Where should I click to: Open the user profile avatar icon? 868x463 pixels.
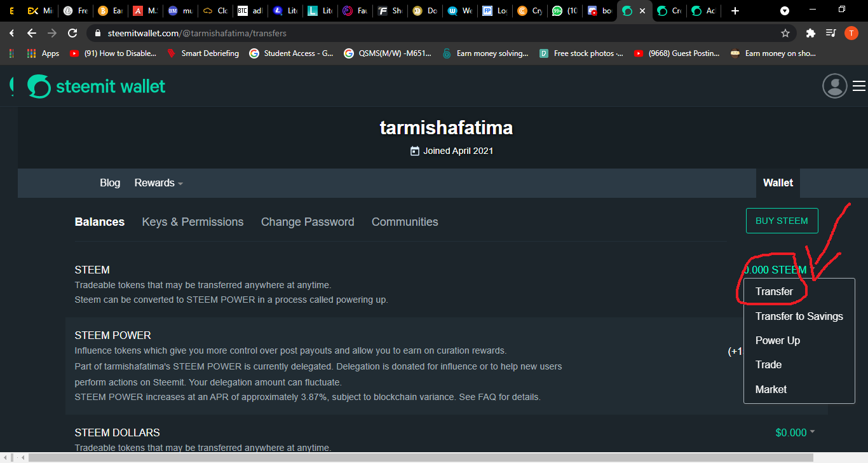[835, 86]
